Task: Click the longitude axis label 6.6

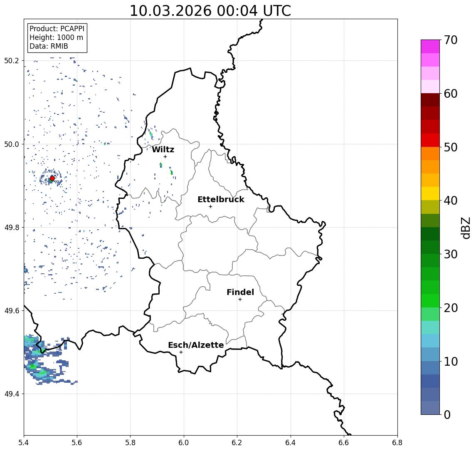Action: click(x=344, y=443)
